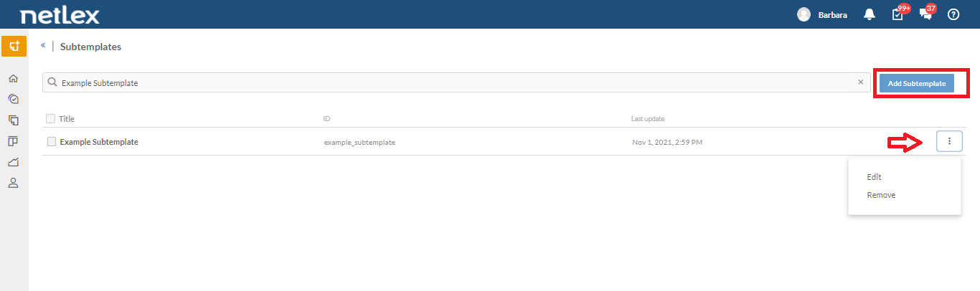Open the reports chart sidebar icon
Viewport: 980px width, 291px height.
click(x=13, y=162)
